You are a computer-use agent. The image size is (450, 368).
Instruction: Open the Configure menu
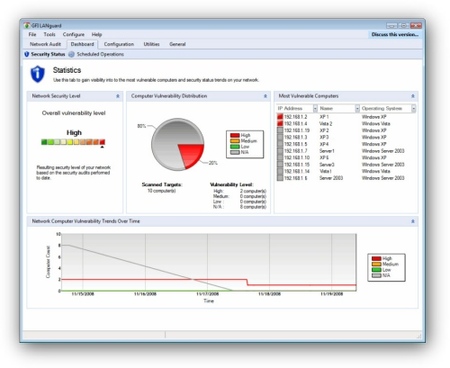pos(73,34)
